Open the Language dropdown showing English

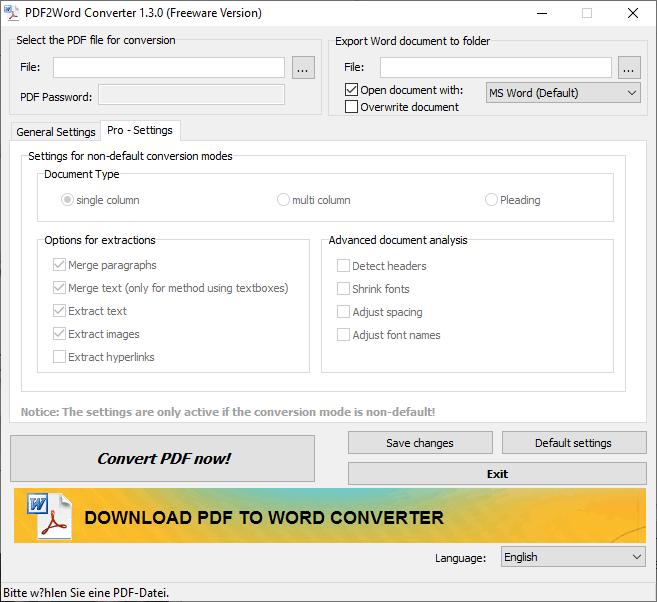click(573, 557)
